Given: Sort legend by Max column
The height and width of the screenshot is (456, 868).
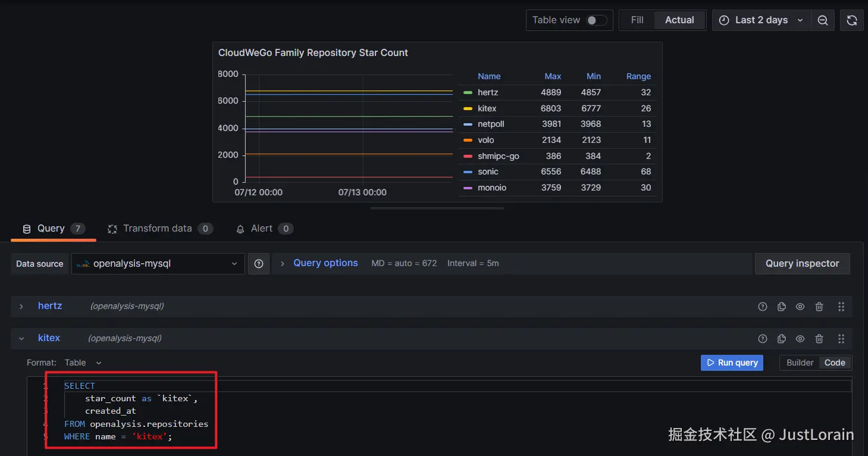Looking at the screenshot, I should [553, 76].
